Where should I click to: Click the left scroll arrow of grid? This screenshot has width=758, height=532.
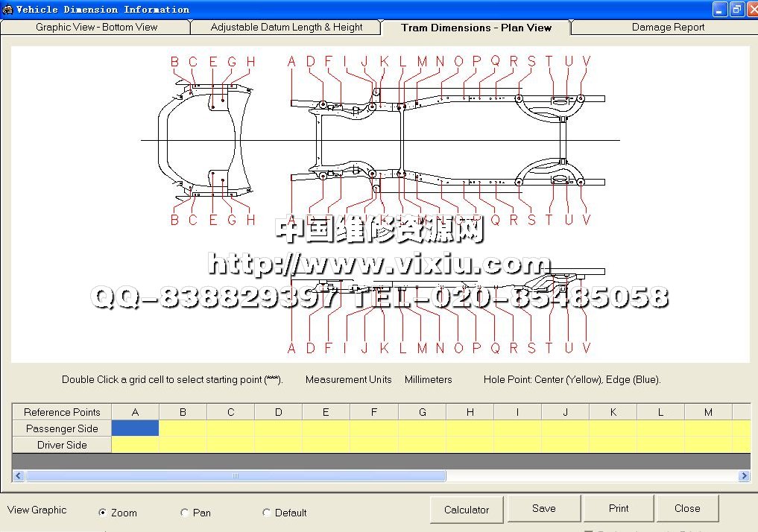click(18, 476)
